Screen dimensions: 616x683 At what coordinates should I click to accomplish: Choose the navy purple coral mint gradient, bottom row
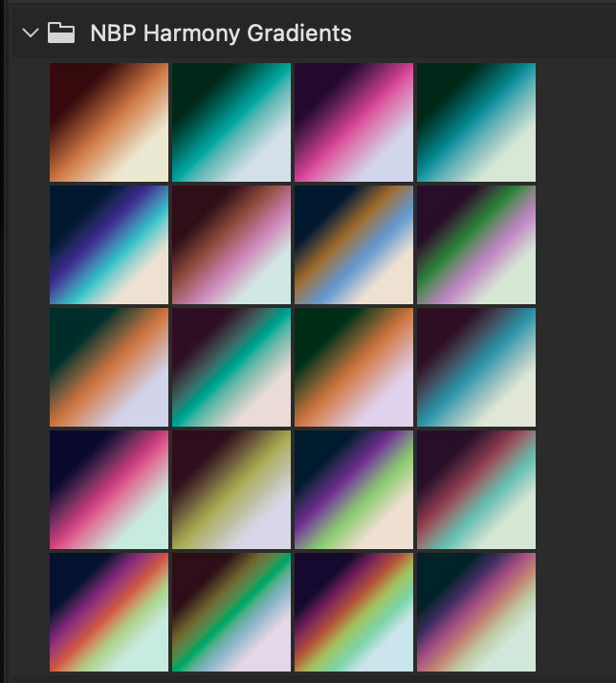(x=109, y=612)
